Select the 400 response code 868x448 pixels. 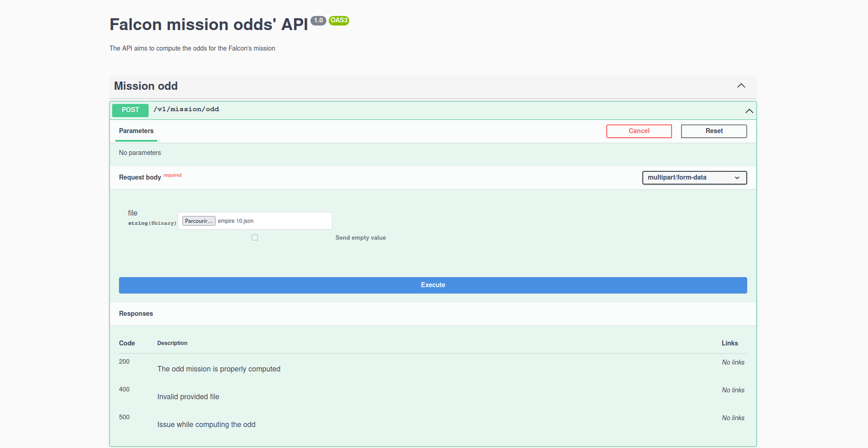click(x=124, y=390)
